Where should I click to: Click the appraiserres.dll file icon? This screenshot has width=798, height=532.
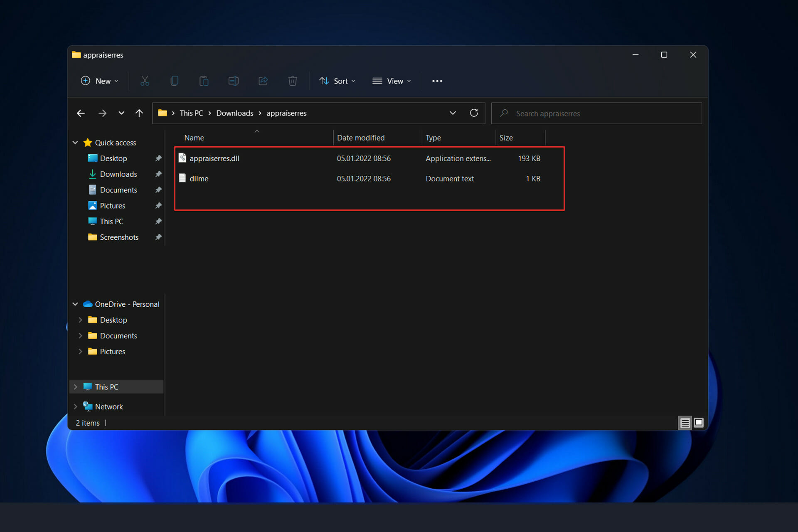182,158
